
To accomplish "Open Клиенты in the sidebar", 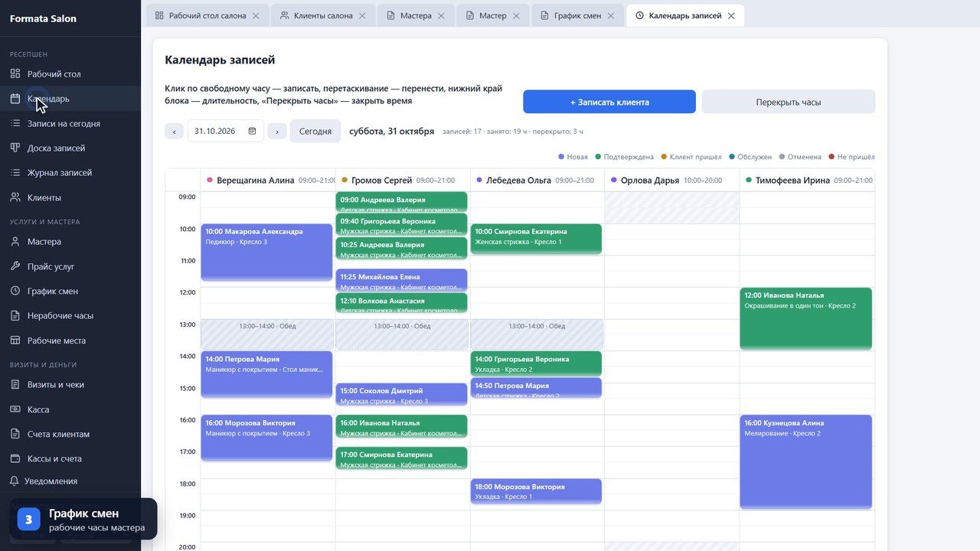I will click(x=70, y=197).
